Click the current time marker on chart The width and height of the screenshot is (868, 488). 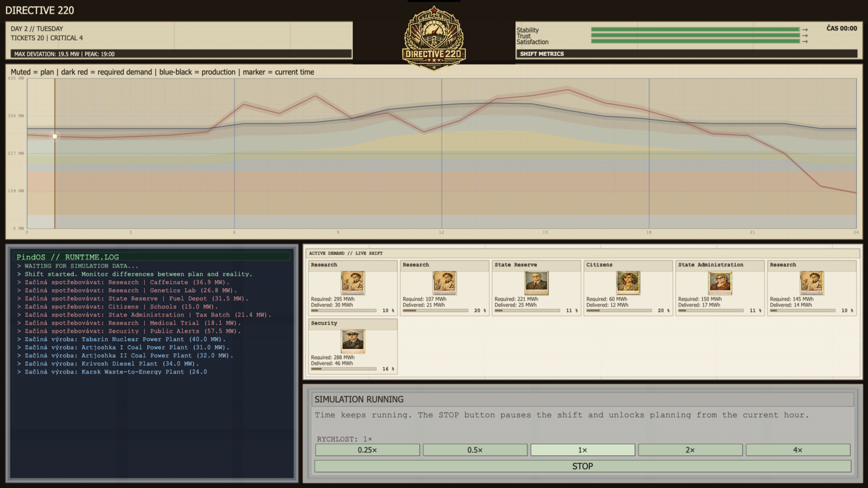[55, 136]
